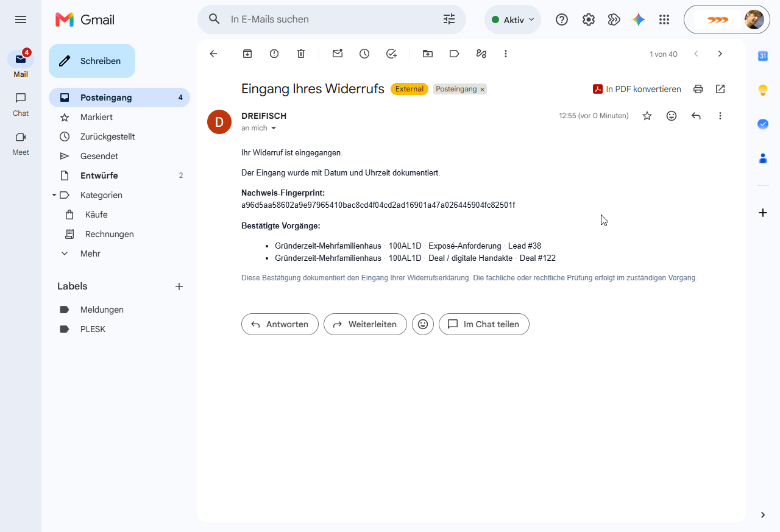Click the External tag
This screenshot has width=780, height=532.
(409, 89)
